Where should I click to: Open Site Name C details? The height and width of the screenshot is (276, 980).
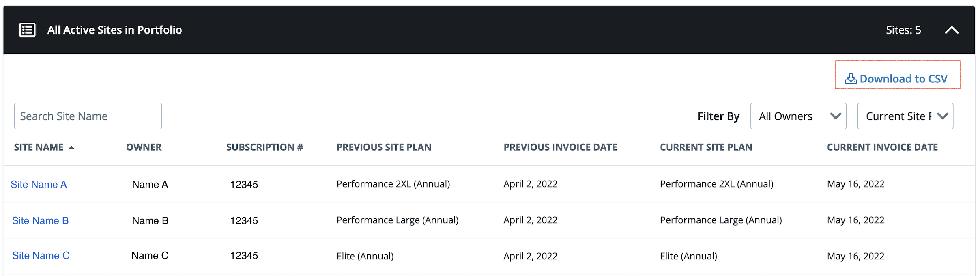[40, 255]
